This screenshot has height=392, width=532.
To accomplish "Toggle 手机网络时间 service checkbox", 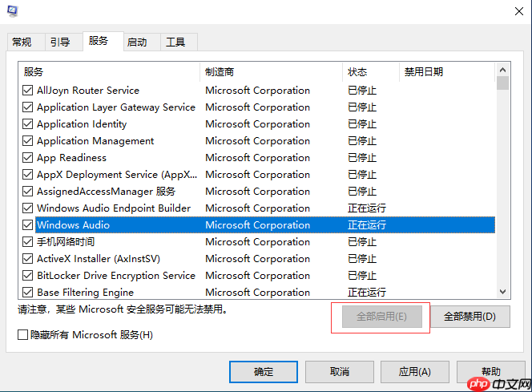I will coord(27,241).
